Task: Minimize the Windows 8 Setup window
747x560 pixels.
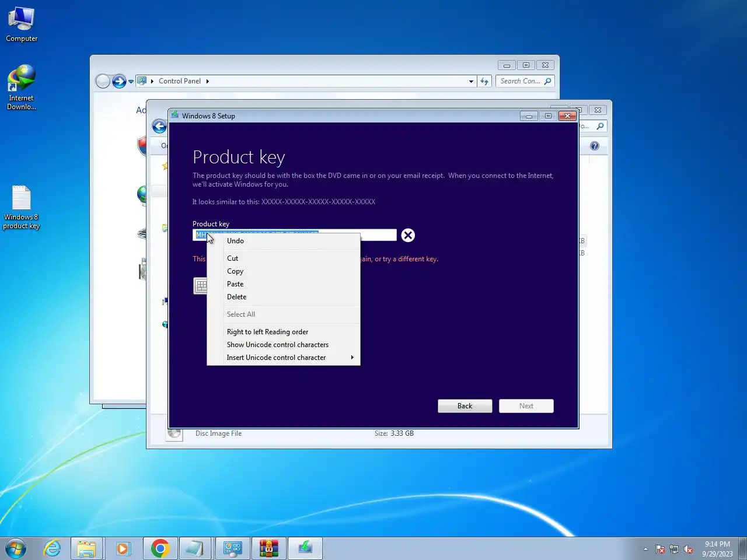Action: pos(529,116)
